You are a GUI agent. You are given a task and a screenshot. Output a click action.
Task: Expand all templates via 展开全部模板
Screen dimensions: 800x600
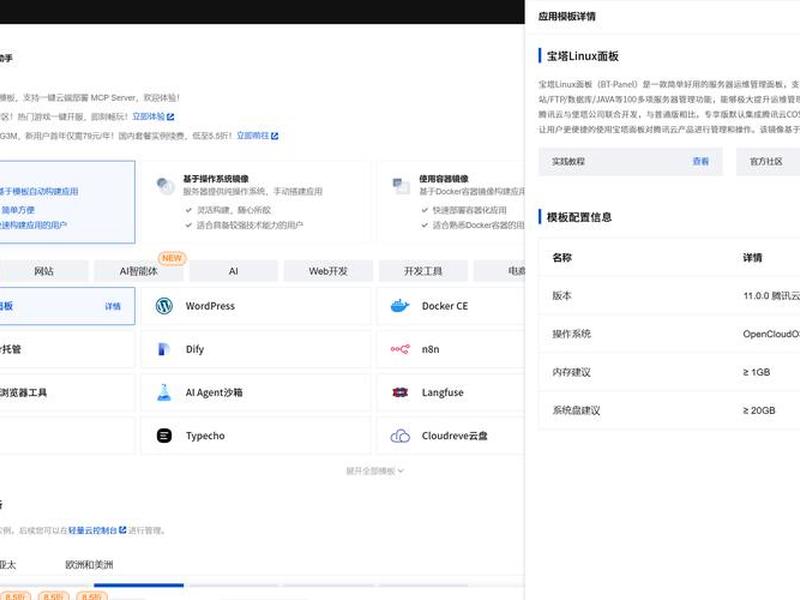(374, 471)
